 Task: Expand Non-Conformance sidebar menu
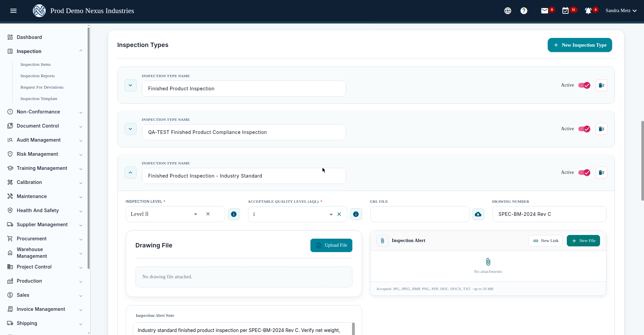[x=45, y=112]
